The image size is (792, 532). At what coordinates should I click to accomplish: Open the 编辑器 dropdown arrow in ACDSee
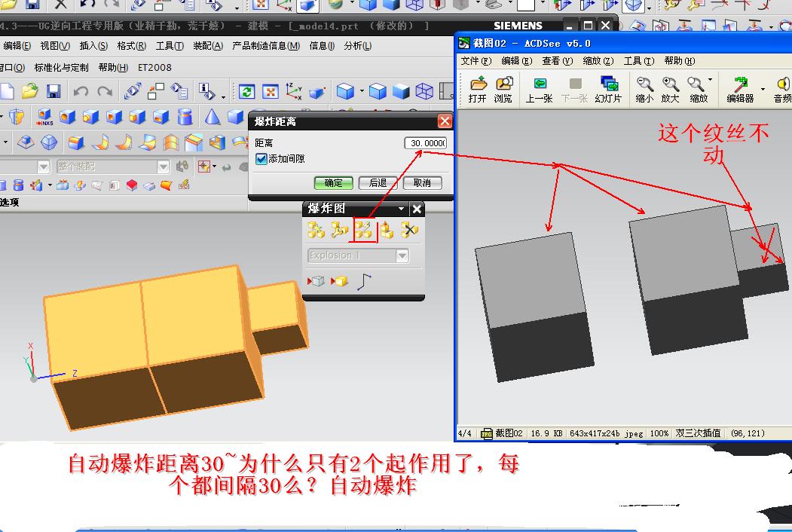point(763,89)
